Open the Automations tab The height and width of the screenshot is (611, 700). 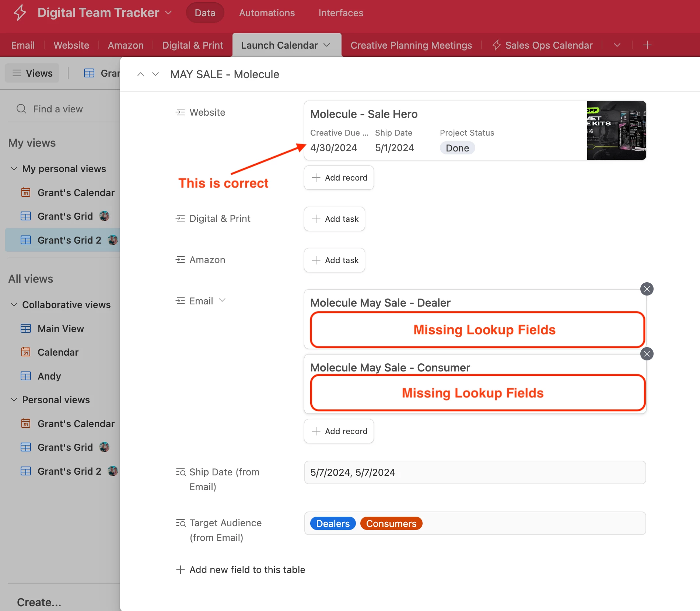tap(267, 13)
